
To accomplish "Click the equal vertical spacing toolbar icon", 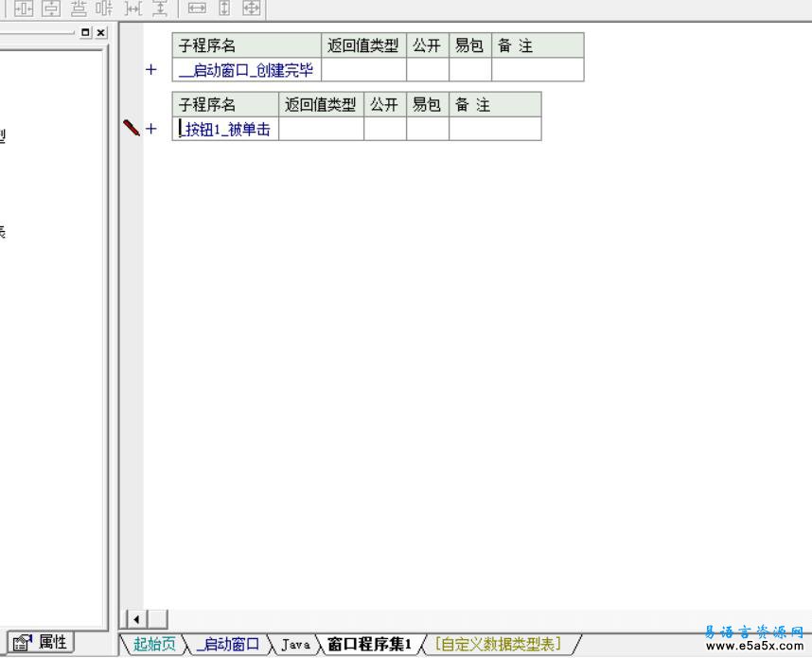I will (160, 9).
